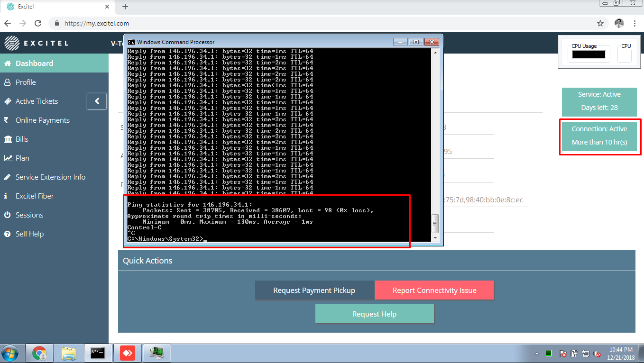644x363 pixels.
Task: Bookmark this page with star icon
Action: [x=600, y=23]
